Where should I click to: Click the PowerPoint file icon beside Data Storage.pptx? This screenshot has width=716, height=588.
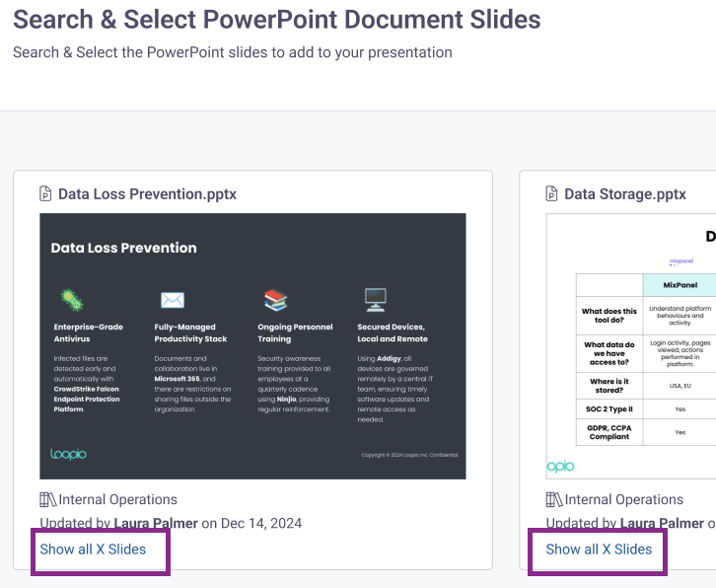[551, 193]
